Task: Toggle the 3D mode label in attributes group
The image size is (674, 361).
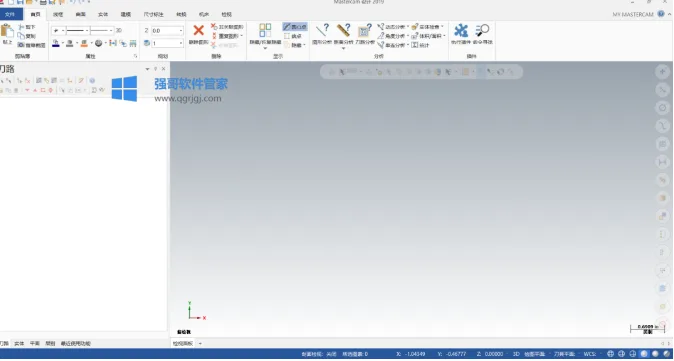Action: click(119, 31)
